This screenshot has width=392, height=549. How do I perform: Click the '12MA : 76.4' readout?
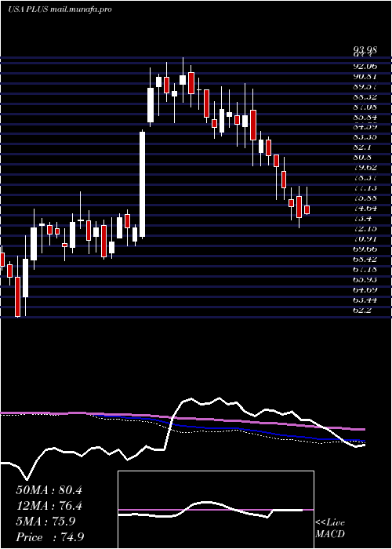coord(49,506)
